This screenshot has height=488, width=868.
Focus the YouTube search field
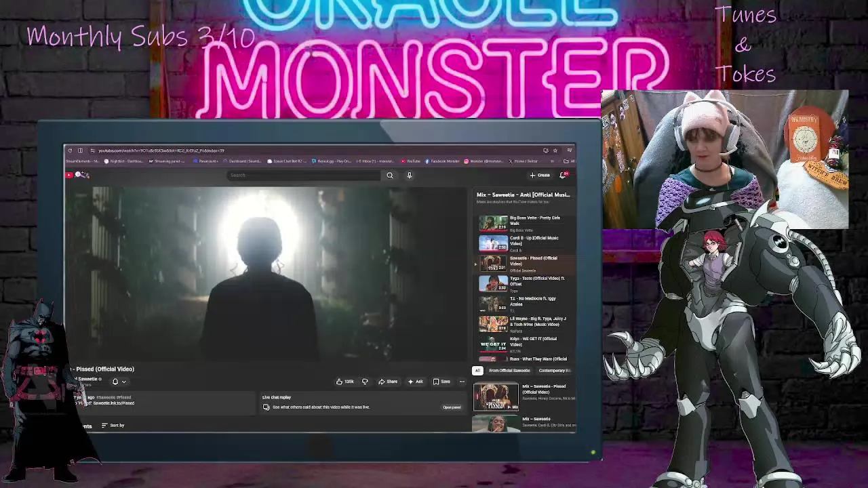[x=304, y=175]
